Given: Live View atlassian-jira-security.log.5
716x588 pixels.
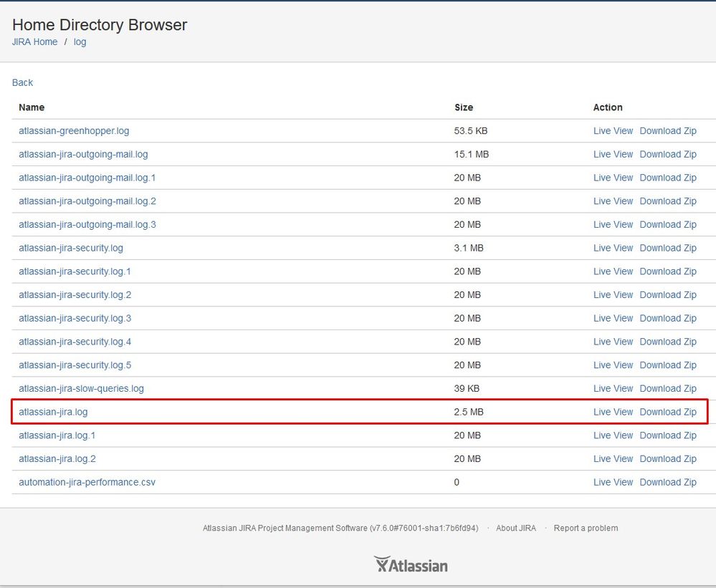Looking at the screenshot, I should [x=614, y=365].
